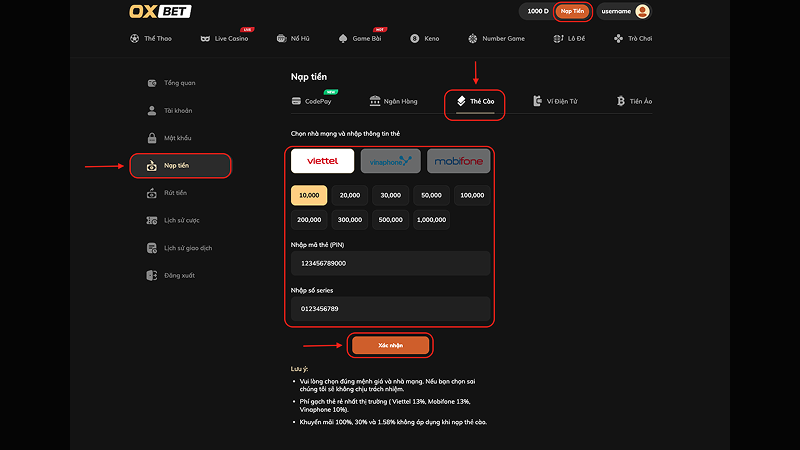Select Mobifone carrier
This screenshot has height=450, width=800.
click(x=459, y=161)
